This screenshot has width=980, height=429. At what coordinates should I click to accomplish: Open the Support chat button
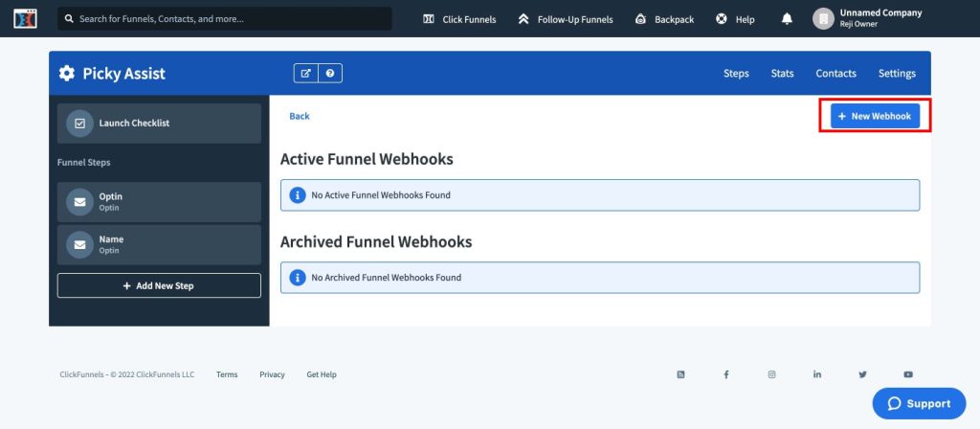tap(920, 403)
